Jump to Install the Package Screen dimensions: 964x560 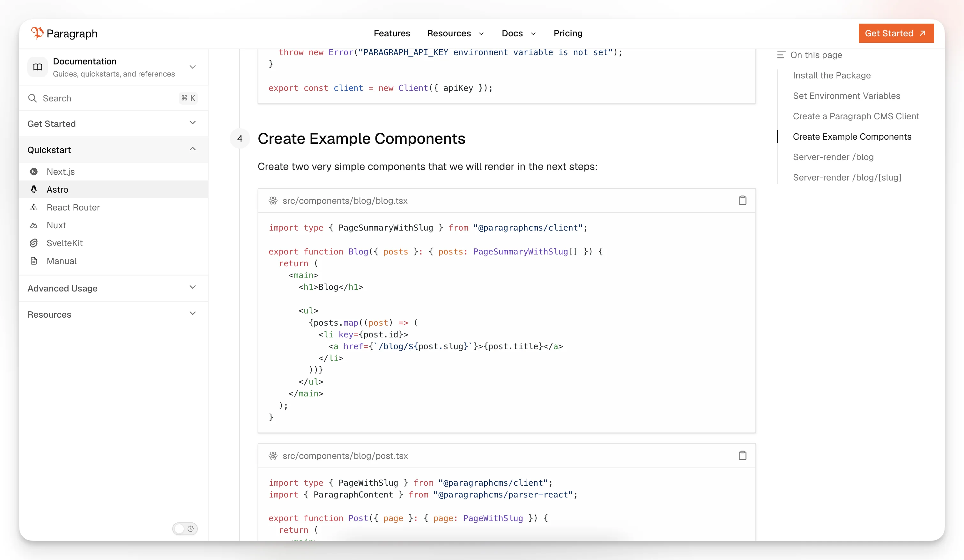click(831, 75)
